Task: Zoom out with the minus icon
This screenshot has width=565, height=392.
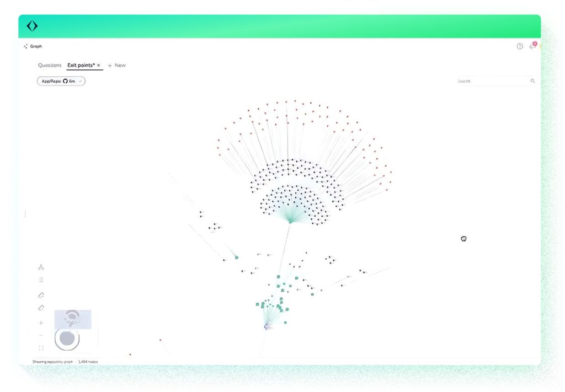Action: tap(41, 335)
